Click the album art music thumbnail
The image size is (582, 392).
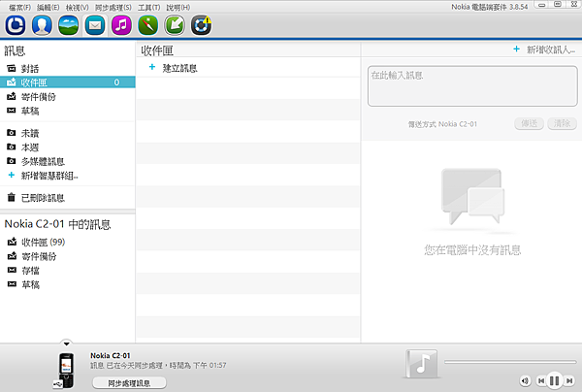[422, 364]
